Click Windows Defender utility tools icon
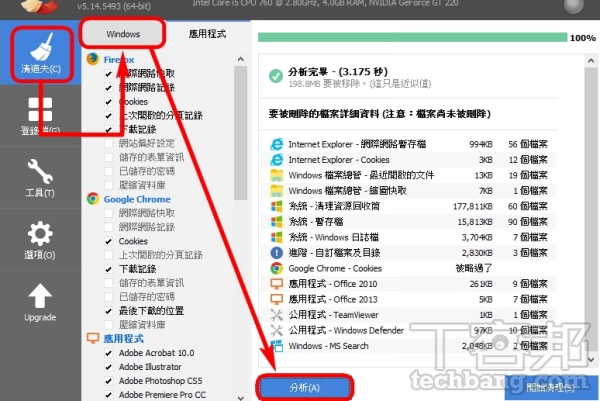600x401 pixels. coord(276,330)
